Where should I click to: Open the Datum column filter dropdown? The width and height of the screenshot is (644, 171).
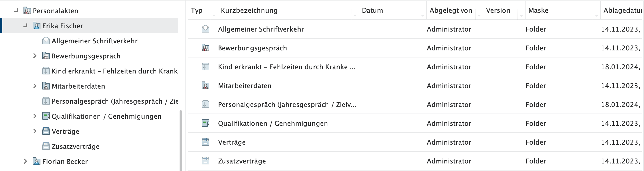point(423,16)
